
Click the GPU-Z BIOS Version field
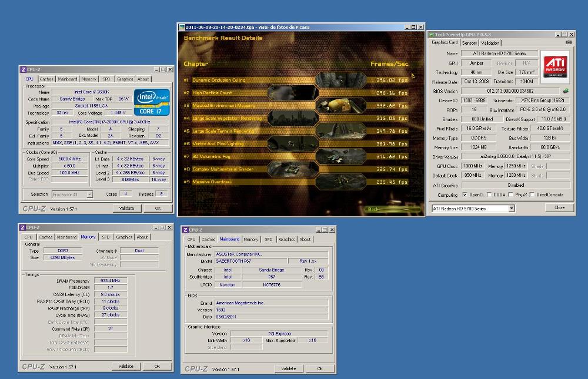[x=510, y=91]
